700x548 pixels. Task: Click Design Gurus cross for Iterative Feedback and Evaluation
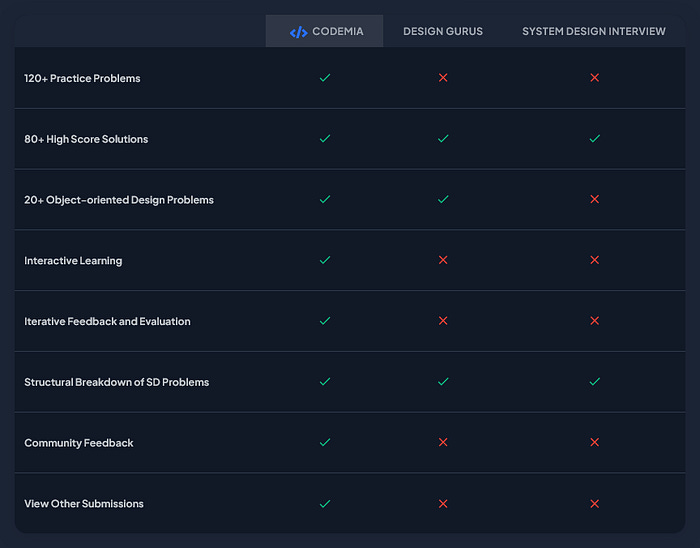pyautogui.click(x=443, y=320)
